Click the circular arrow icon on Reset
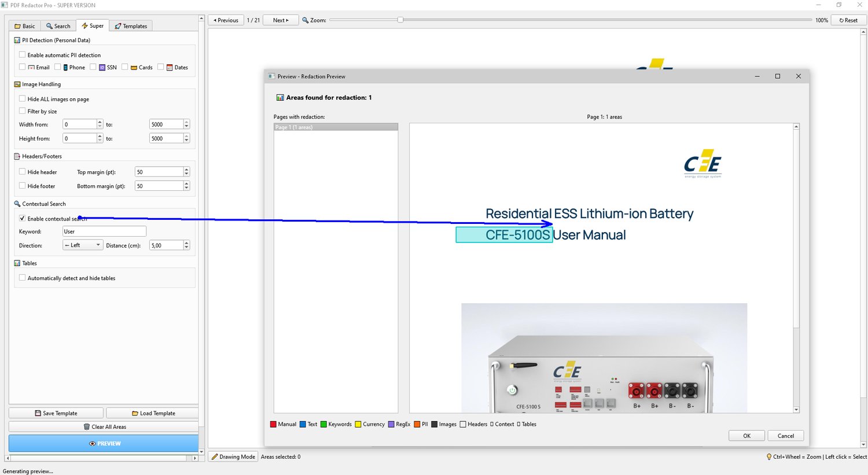 841,20
